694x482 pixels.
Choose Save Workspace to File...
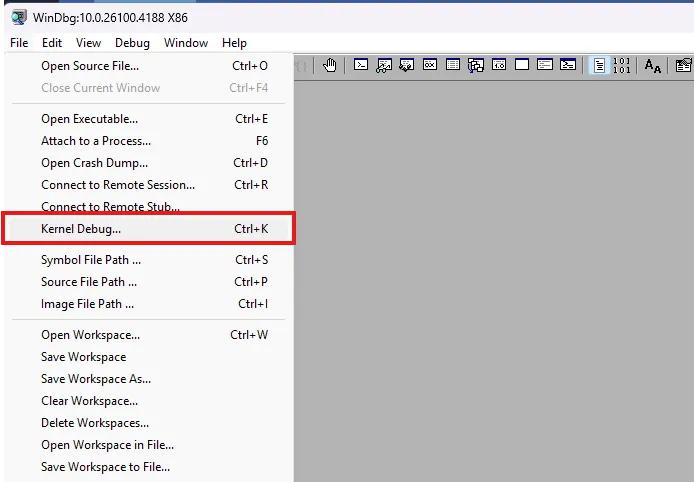(x=149, y=467)
